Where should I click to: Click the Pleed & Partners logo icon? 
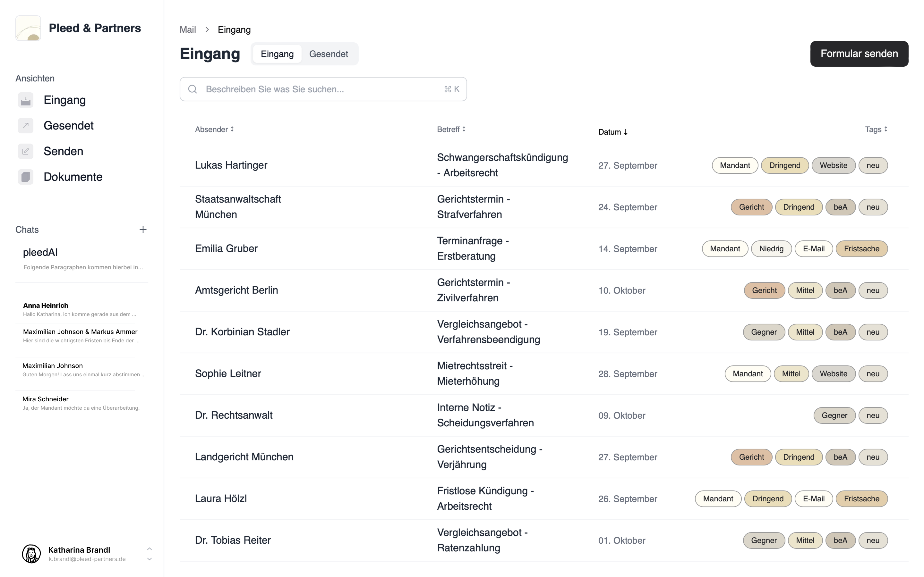(28, 28)
